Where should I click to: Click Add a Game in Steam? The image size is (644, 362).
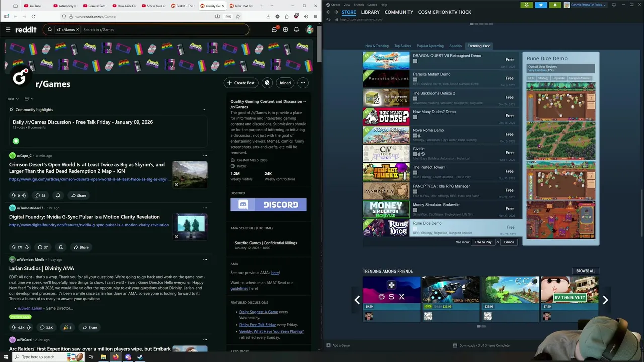pyautogui.click(x=338, y=345)
